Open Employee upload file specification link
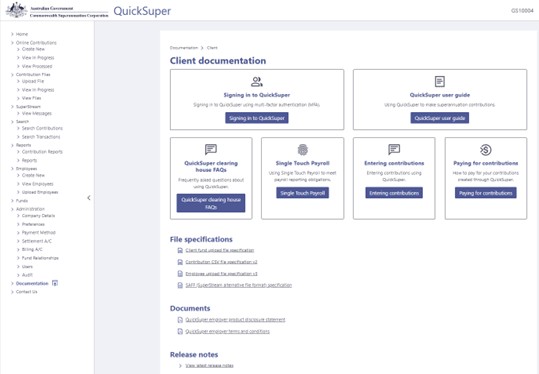 point(221,274)
